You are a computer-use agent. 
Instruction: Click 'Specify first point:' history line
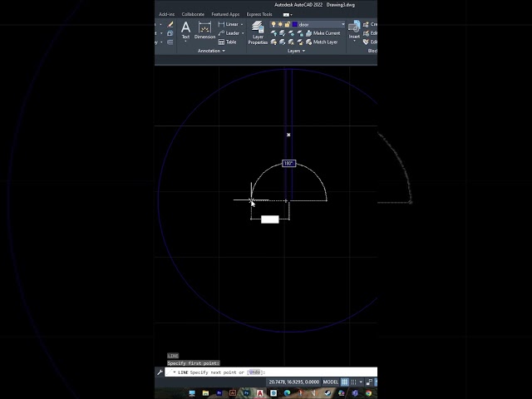(194, 363)
